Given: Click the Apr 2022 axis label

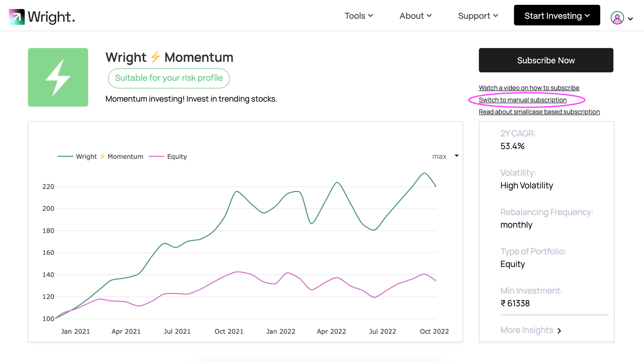Looking at the screenshot, I should click(331, 331).
